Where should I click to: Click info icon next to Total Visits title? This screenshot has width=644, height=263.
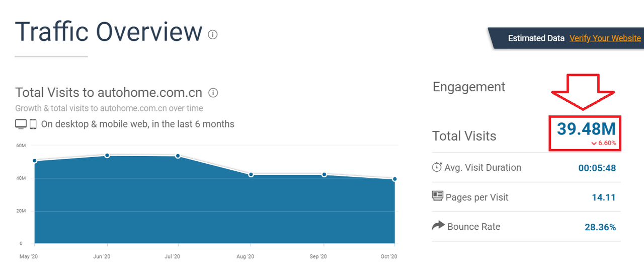coord(213,93)
